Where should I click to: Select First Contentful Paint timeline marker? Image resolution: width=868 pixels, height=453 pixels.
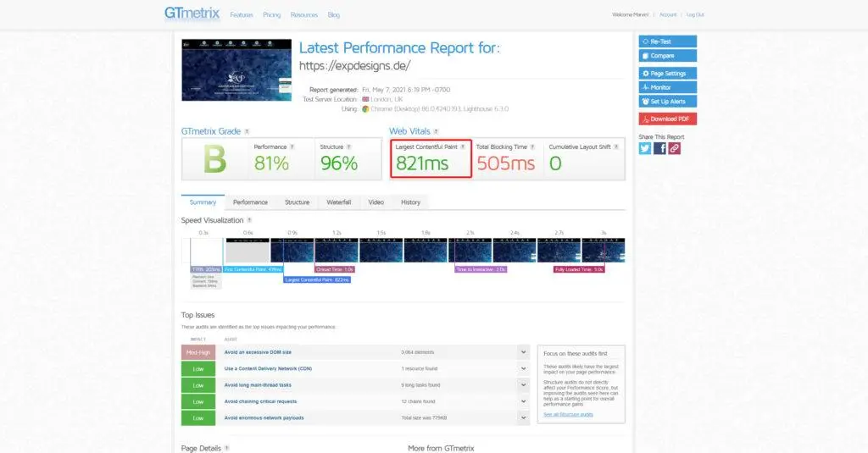pos(253,269)
